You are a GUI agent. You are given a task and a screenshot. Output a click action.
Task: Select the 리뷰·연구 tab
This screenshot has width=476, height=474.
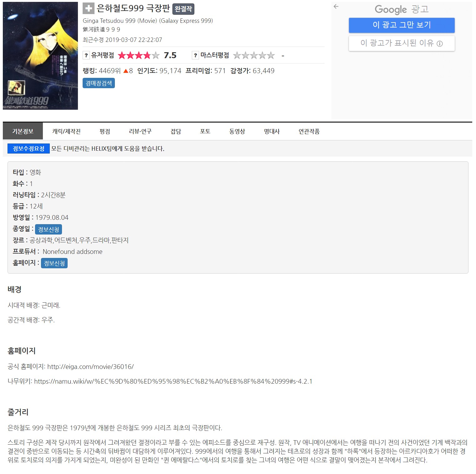tap(140, 131)
